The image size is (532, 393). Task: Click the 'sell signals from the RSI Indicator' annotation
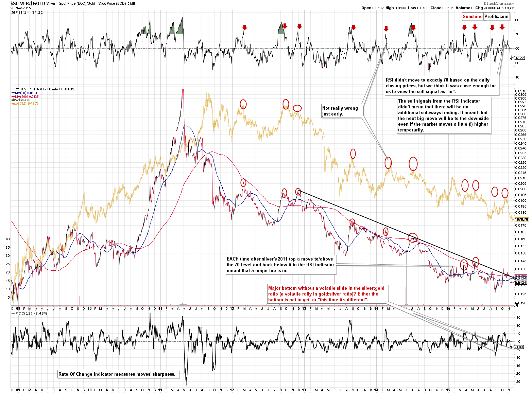click(444, 115)
